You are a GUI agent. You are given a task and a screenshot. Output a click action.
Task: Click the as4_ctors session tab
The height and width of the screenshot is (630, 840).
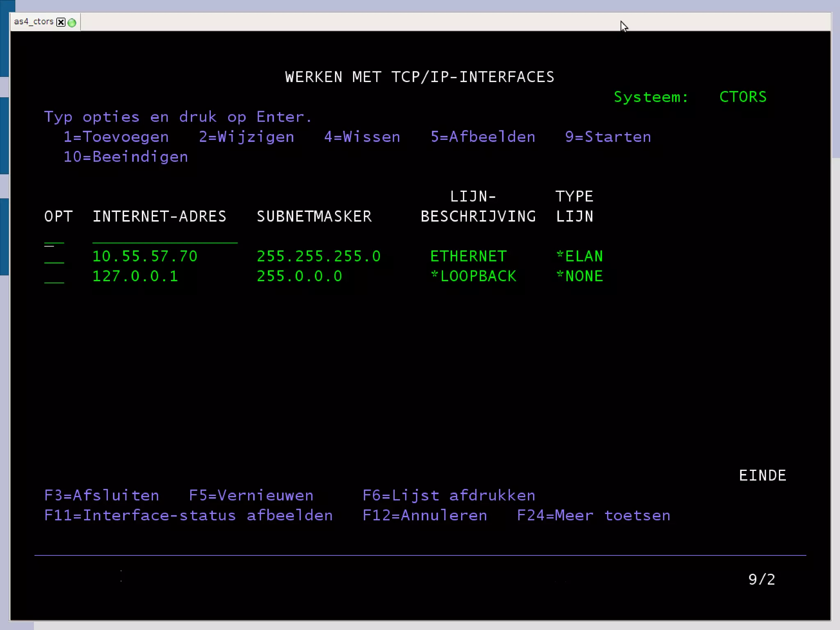(x=34, y=22)
